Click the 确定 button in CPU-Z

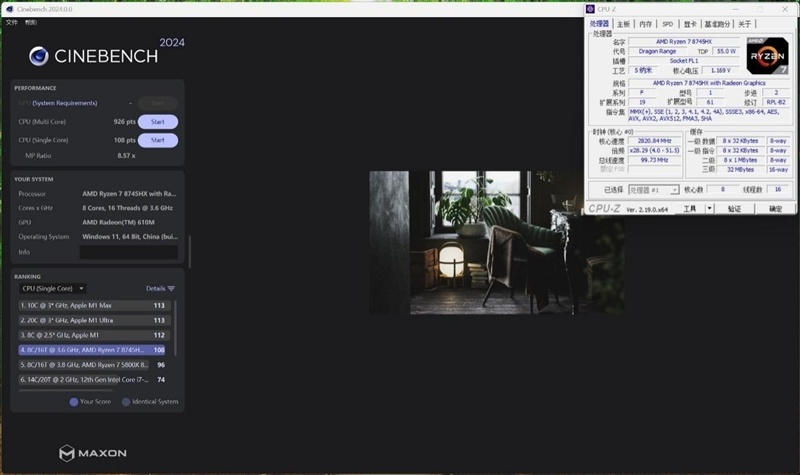775,209
